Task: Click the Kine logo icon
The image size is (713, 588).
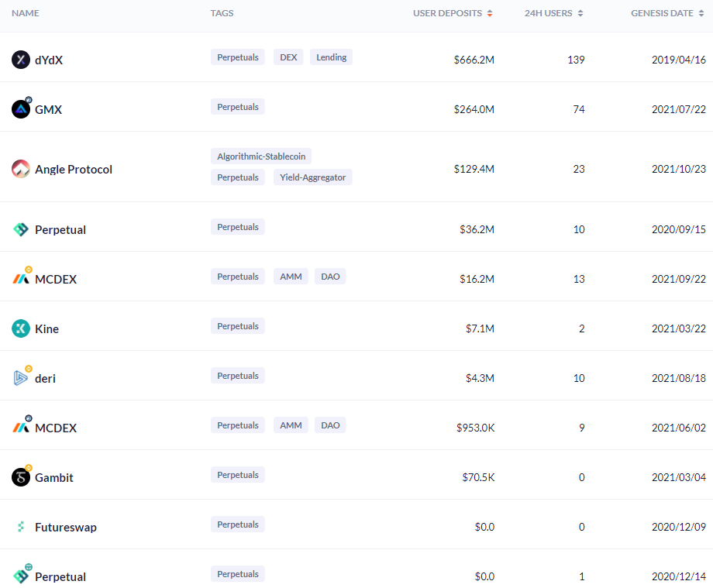Action: (21, 328)
